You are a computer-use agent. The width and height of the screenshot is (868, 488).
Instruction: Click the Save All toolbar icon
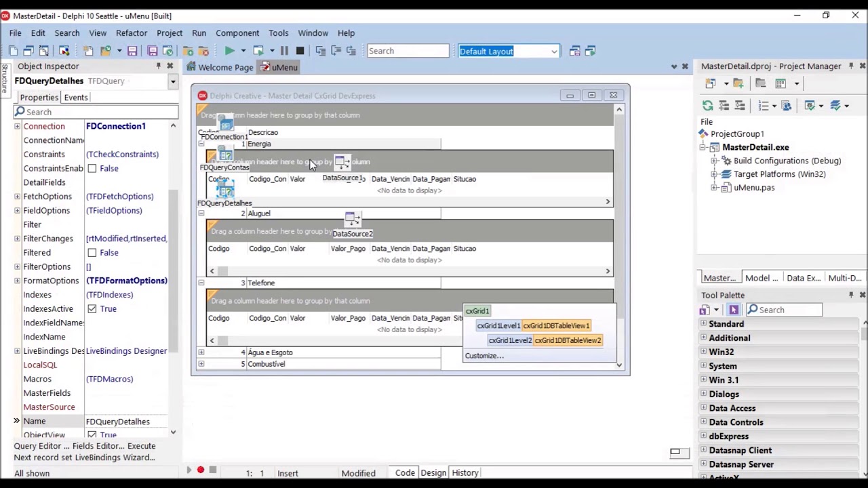(153, 51)
